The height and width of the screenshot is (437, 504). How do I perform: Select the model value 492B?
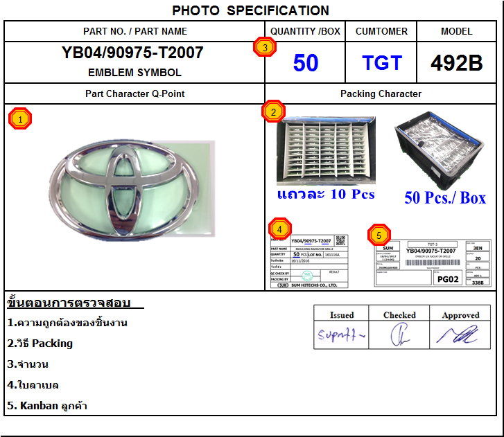(457, 63)
